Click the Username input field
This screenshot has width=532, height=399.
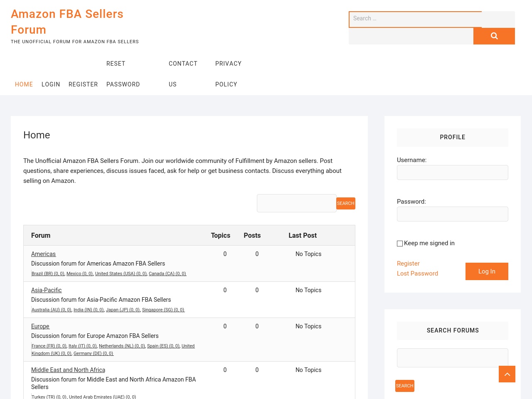[453, 172]
